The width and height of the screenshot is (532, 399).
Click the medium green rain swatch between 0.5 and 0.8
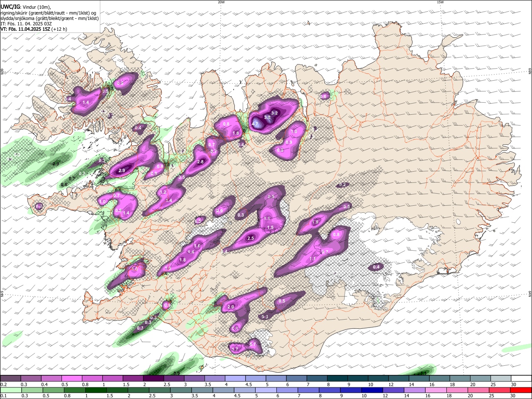click(53, 390)
